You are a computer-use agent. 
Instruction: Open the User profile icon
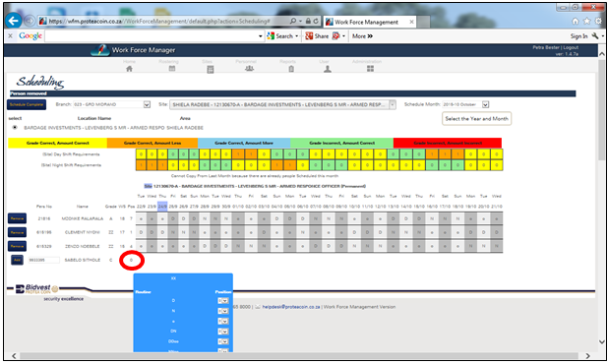pyautogui.click(x=328, y=69)
